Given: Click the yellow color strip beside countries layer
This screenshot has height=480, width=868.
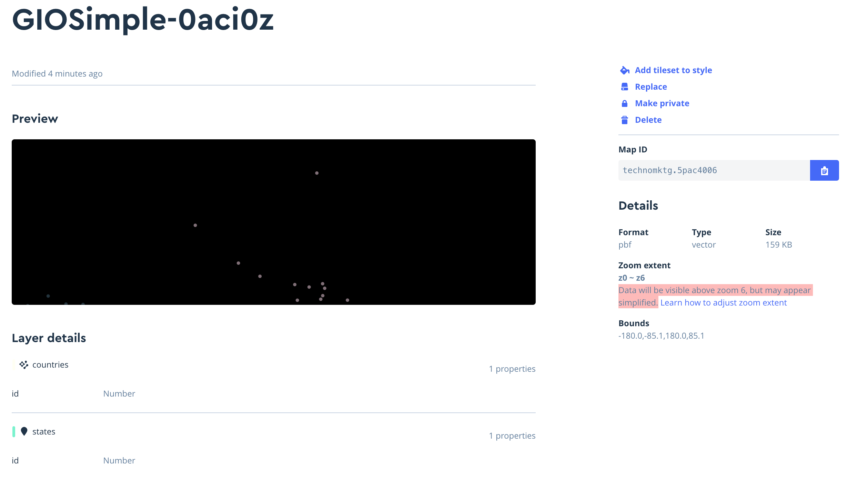Looking at the screenshot, I should 14,364.
